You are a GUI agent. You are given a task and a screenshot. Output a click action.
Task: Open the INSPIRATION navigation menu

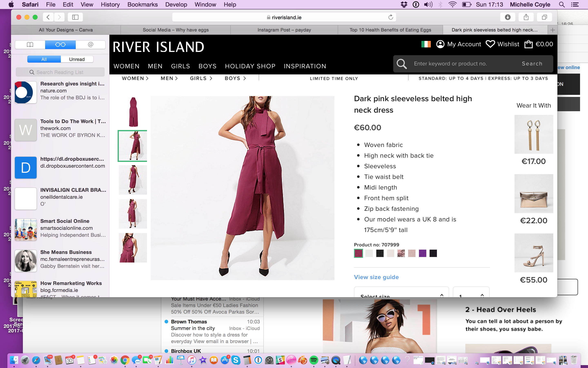[x=305, y=66]
